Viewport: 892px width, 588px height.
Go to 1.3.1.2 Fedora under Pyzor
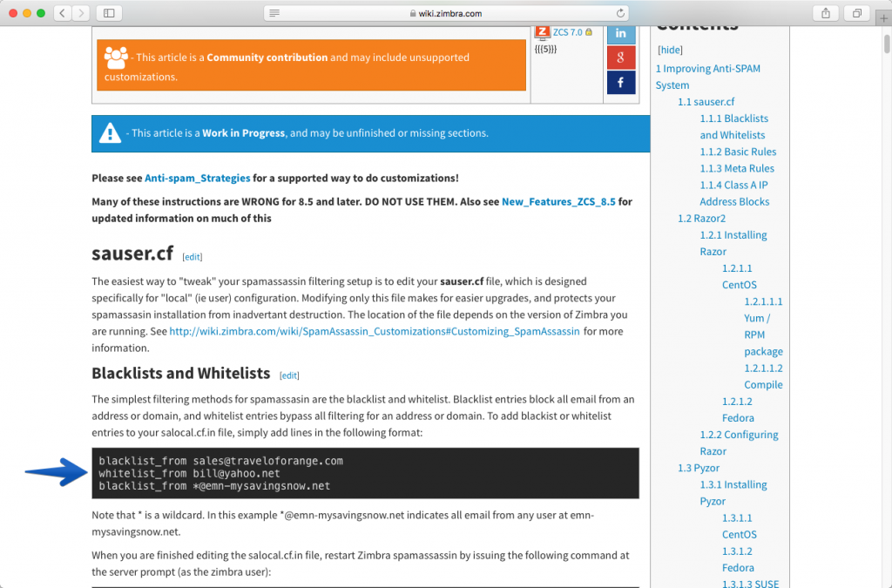pyautogui.click(x=738, y=559)
